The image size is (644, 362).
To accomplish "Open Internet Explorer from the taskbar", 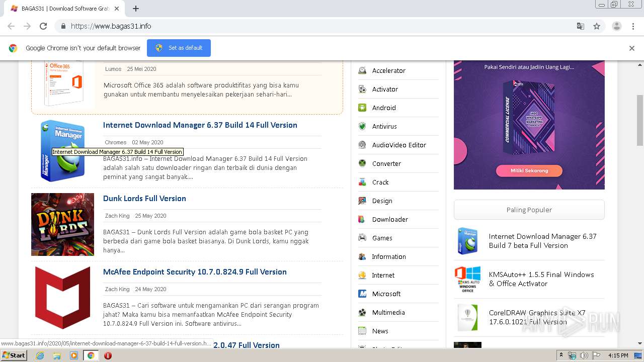I will tap(40, 355).
